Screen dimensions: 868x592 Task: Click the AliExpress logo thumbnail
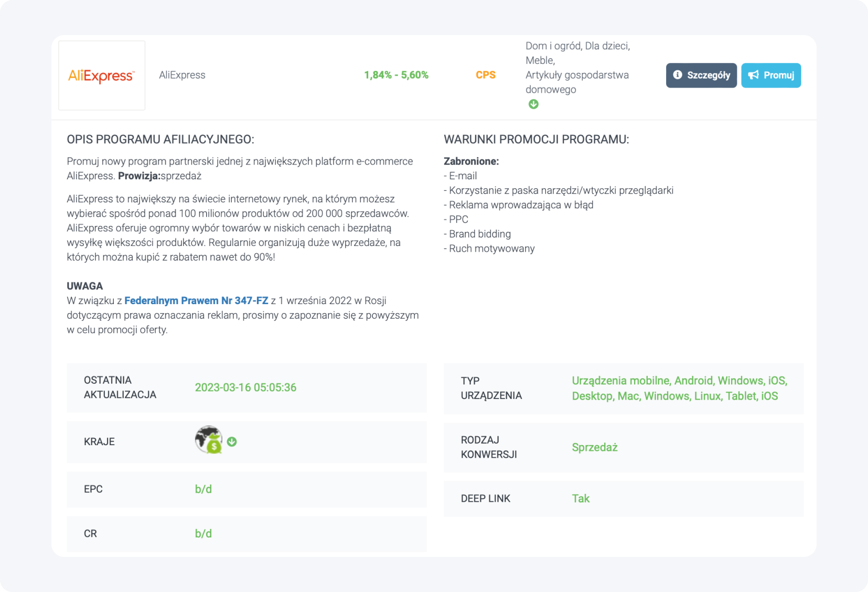coord(102,76)
